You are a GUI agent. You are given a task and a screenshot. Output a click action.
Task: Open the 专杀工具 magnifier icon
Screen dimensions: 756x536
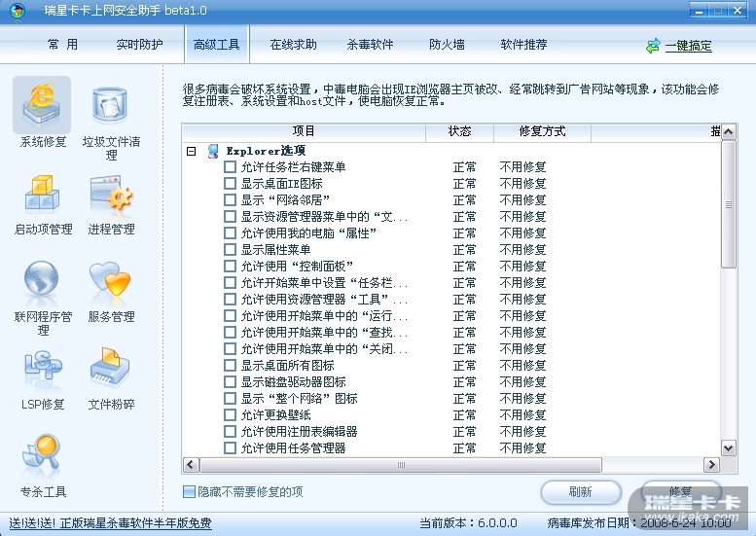tap(42, 451)
